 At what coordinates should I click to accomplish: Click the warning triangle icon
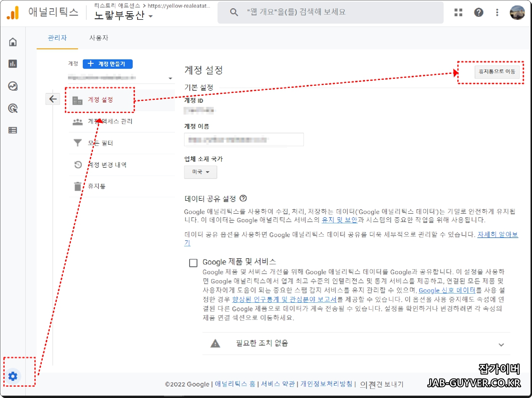click(215, 343)
